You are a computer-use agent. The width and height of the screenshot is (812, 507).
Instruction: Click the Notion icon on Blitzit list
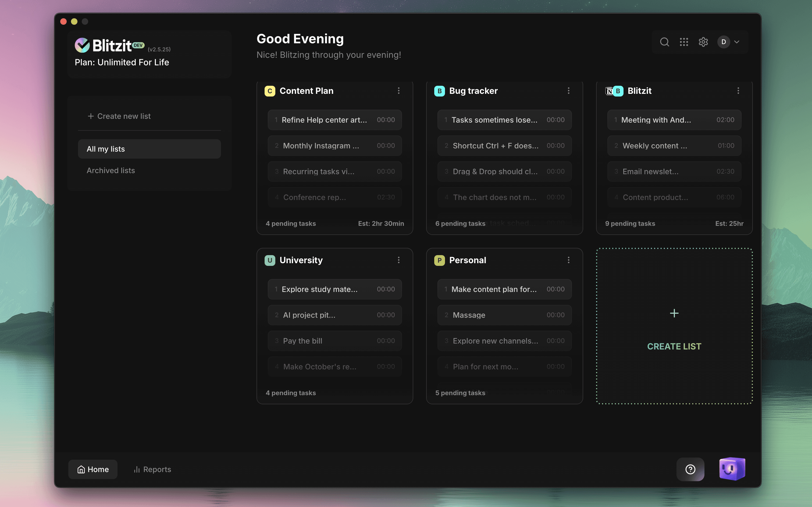pyautogui.click(x=609, y=91)
